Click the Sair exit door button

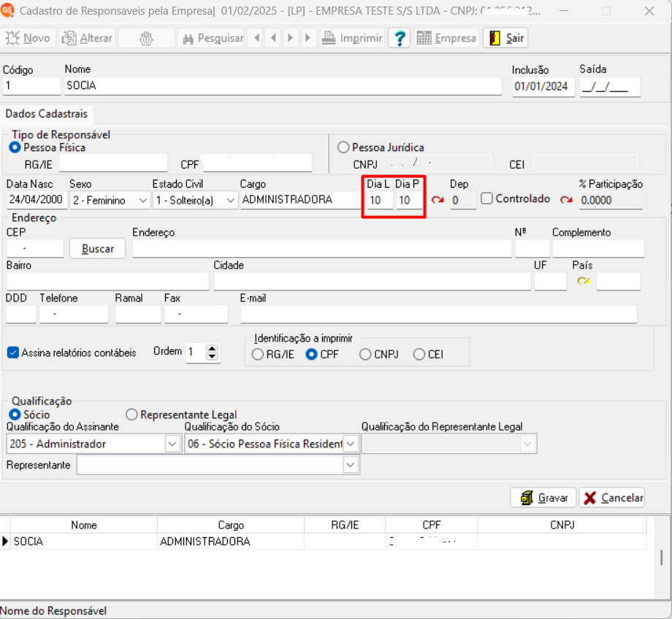coord(505,38)
